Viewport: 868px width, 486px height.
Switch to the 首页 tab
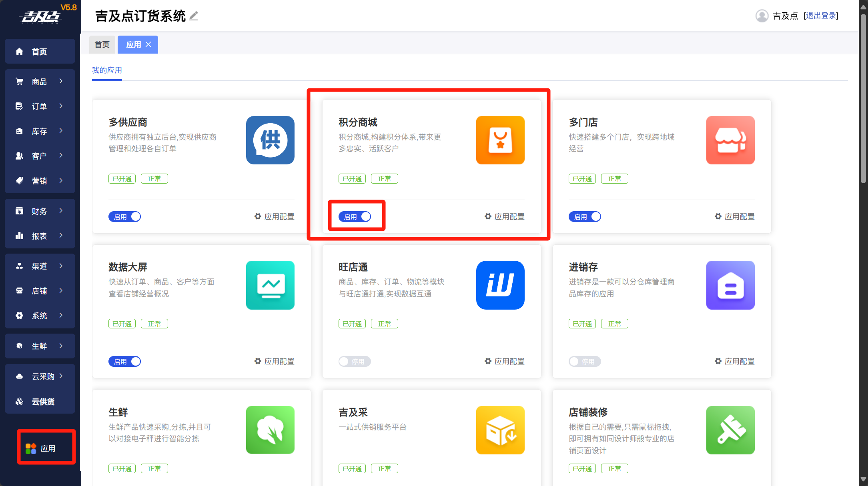pos(102,44)
